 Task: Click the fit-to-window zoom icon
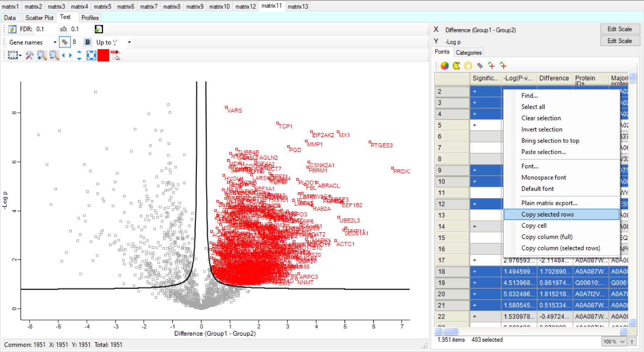point(91,55)
